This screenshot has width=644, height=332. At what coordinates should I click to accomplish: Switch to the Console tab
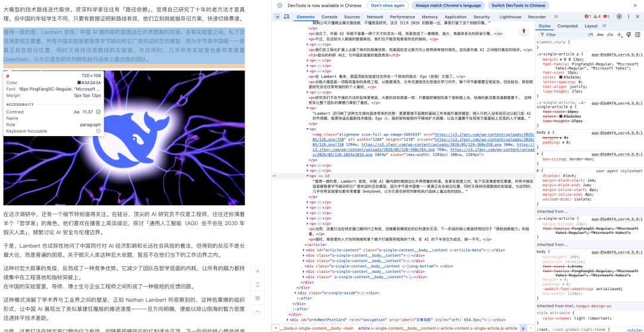click(x=329, y=17)
